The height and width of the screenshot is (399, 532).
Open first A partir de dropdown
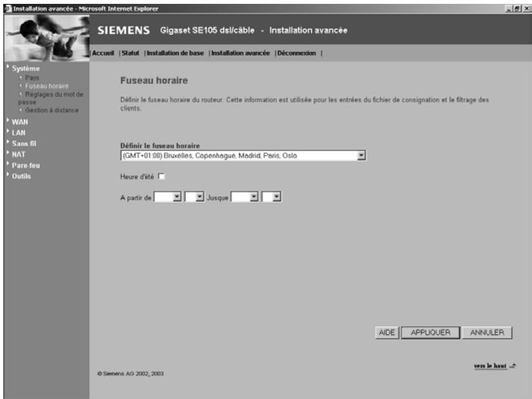167,197
